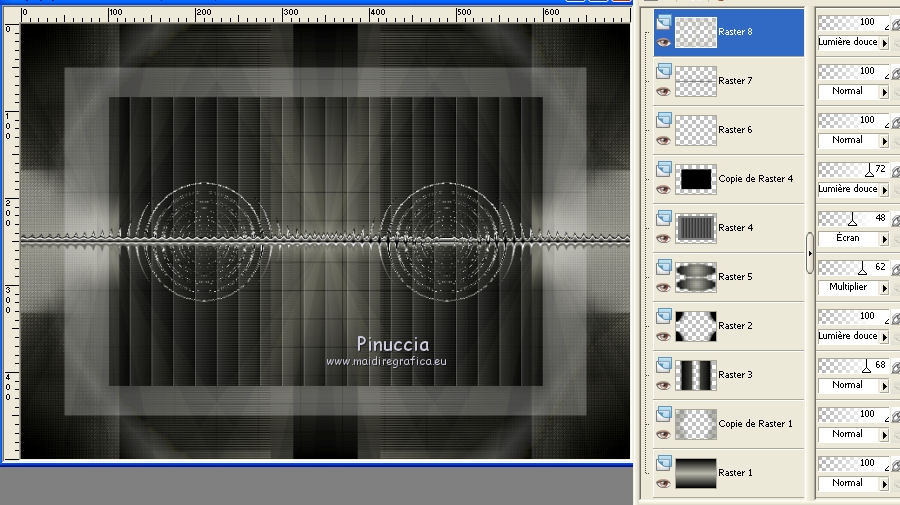
Task: Hide the Raster 8 layer with its eye
Action: point(664,42)
